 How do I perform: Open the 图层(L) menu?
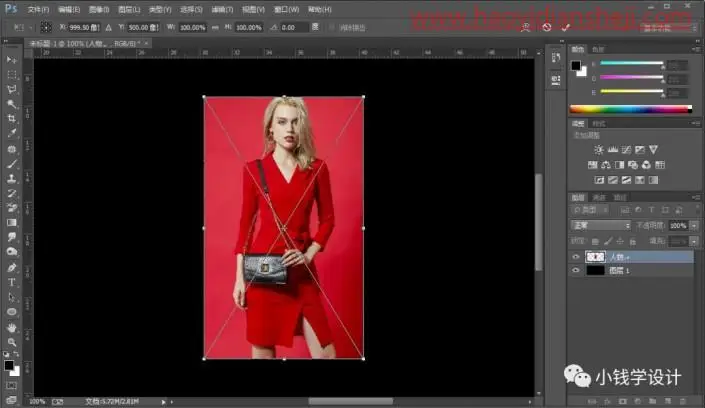[129, 9]
